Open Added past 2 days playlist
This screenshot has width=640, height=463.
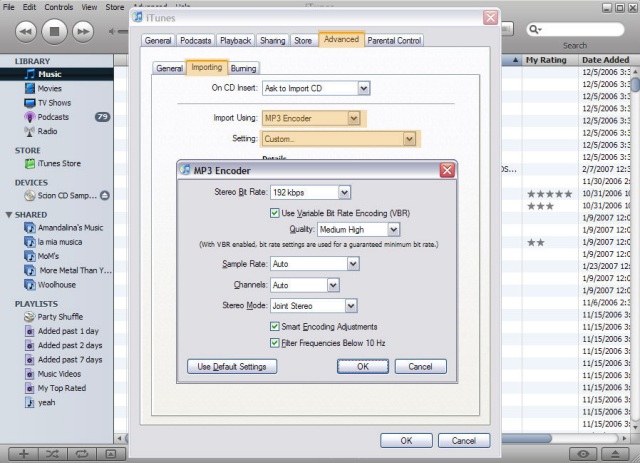pos(70,345)
